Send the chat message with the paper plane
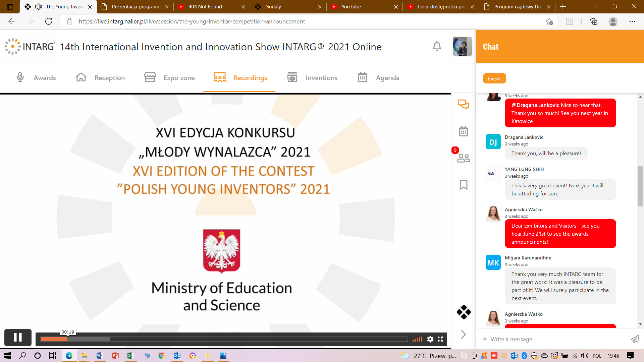 [x=635, y=339]
